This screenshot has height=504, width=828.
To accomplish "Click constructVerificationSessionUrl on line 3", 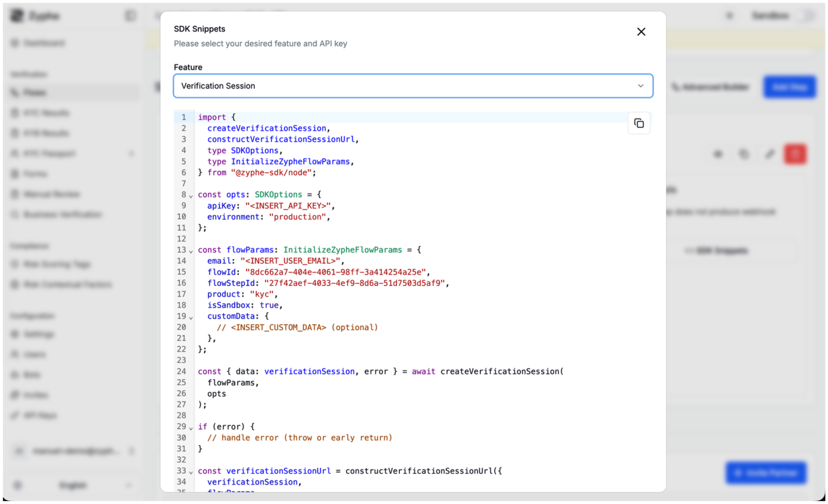I will click(281, 139).
